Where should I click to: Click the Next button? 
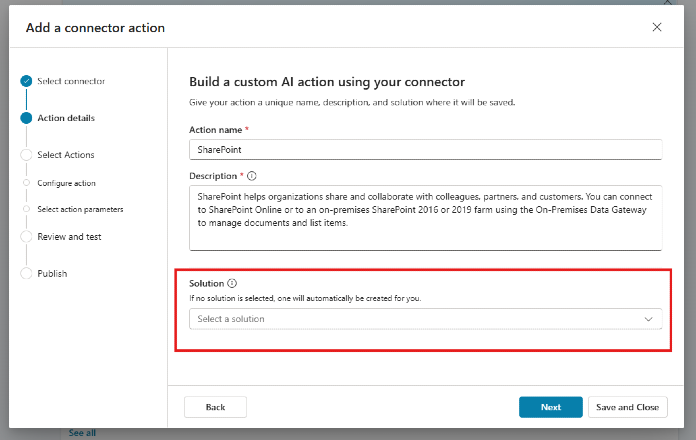[x=550, y=407]
